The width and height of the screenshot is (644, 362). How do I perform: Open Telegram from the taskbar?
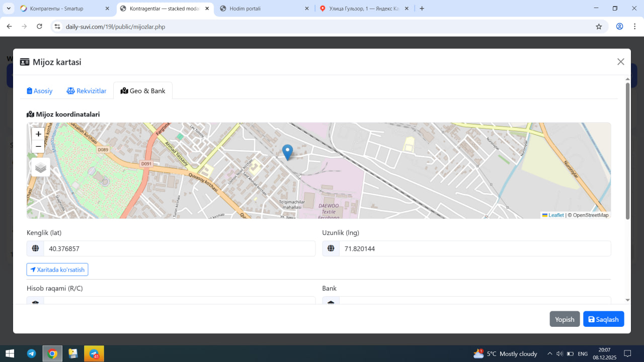[31, 353]
